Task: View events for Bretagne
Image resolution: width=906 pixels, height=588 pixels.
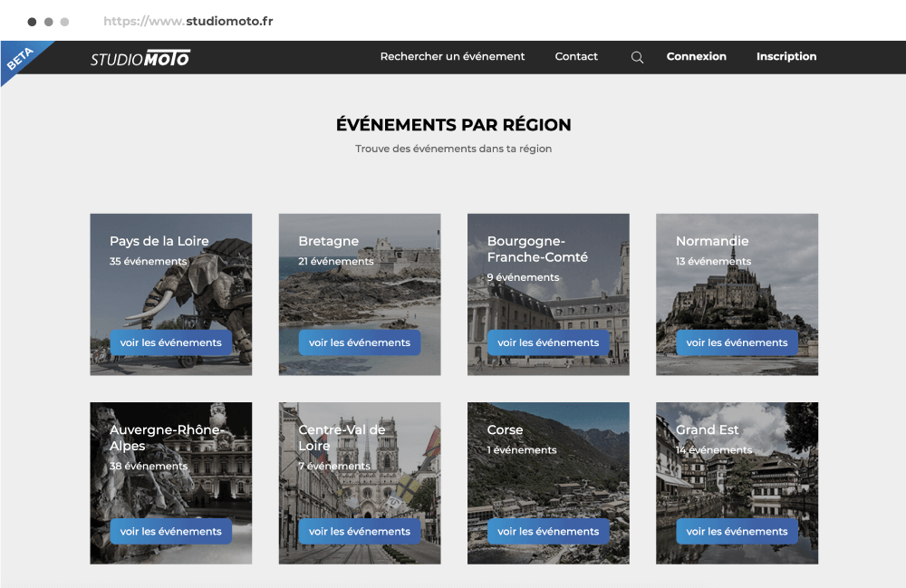Action: pos(360,342)
